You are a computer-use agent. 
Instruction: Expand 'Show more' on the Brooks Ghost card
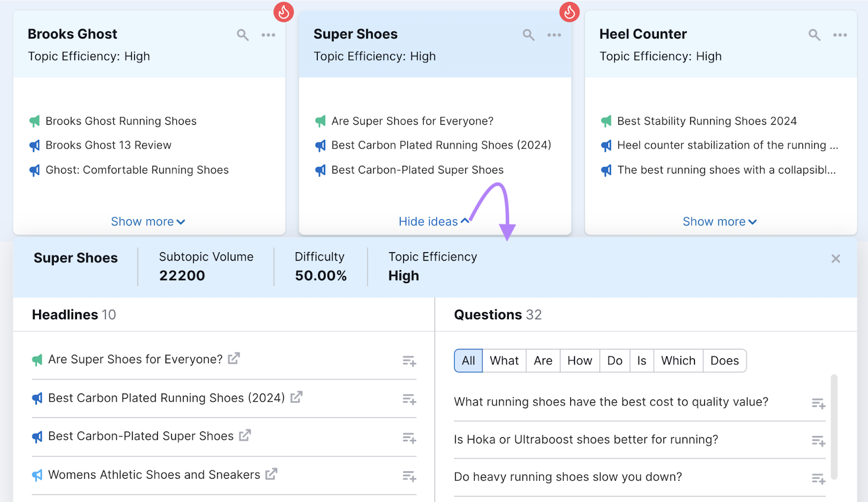coord(148,221)
